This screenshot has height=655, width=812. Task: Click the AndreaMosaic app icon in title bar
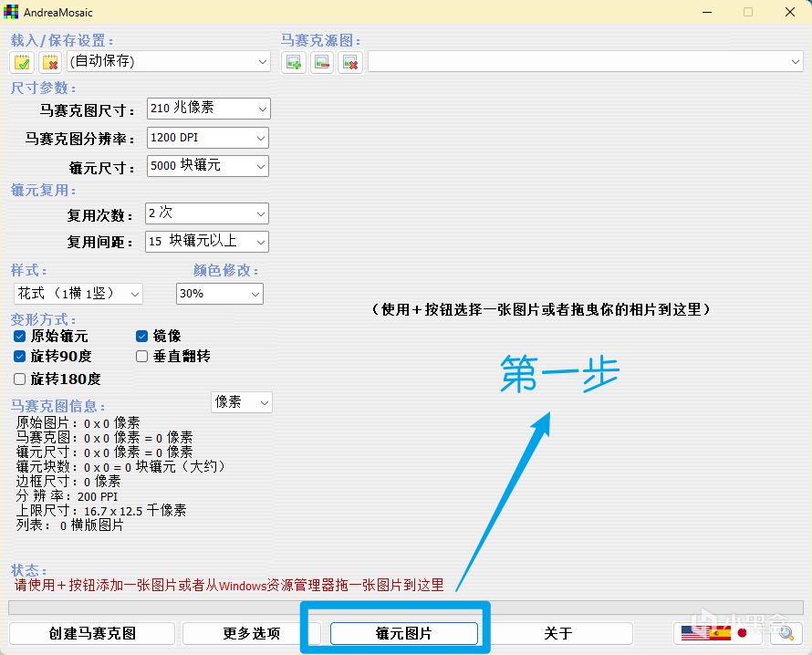click(x=11, y=12)
